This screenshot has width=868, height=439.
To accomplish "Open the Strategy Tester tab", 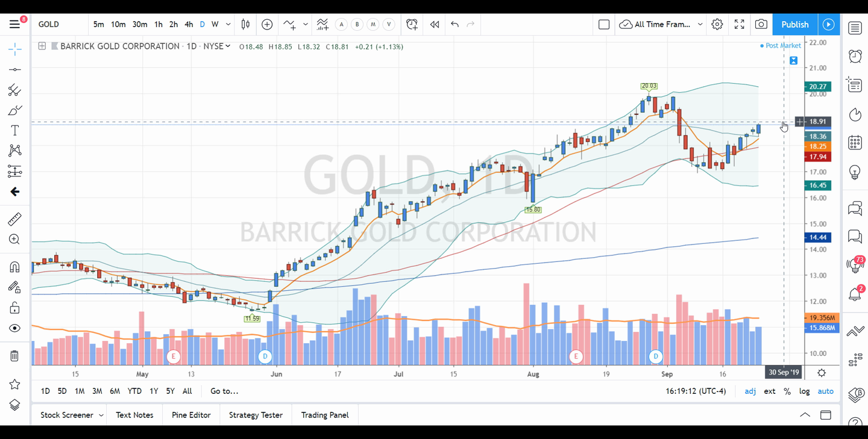I will click(256, 415).
